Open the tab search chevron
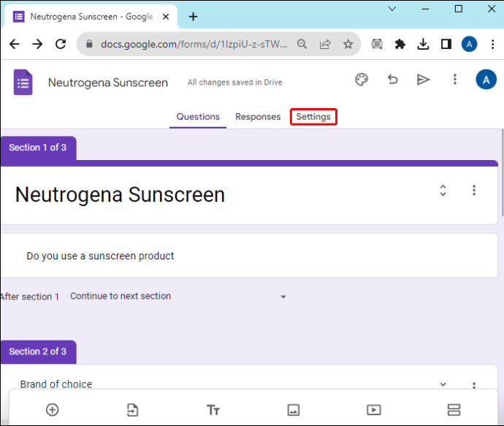The height and width of the screenshot is (426, 504). [x=392, y=9]
